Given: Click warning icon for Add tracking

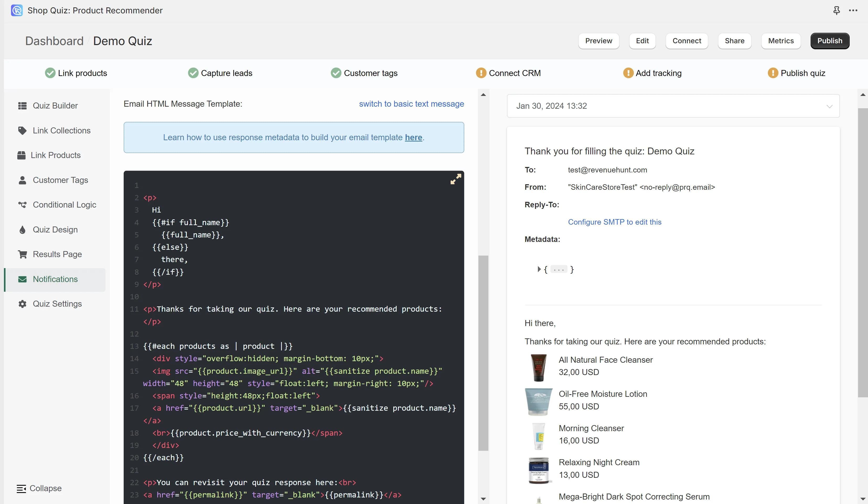Looking at the screenshot, I should tap(628, 73).
